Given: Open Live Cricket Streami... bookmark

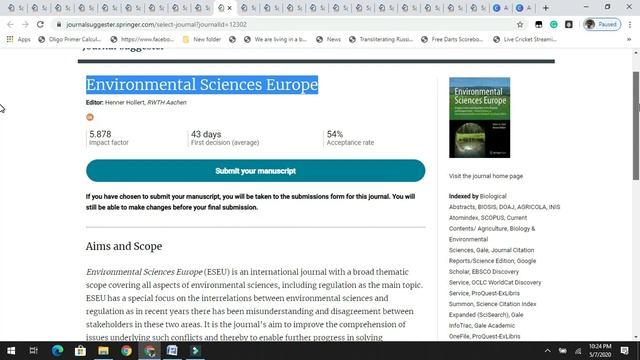Looking at the screenshot, I should (525, 39).
